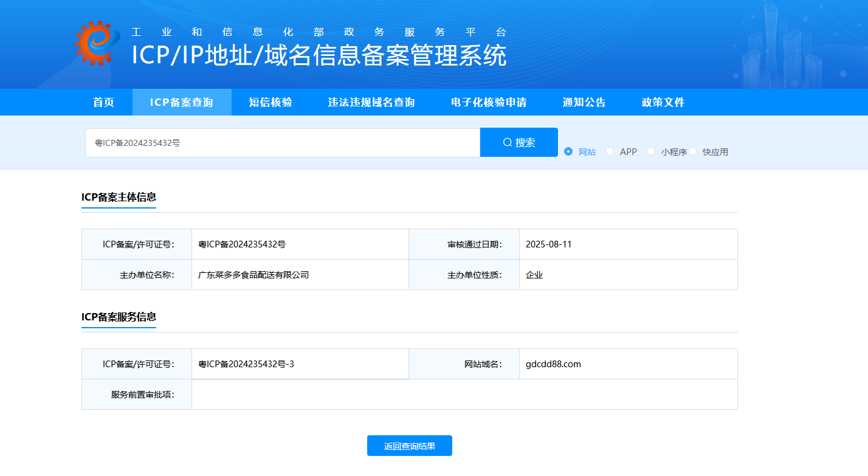Image resolution: width=868 pixels, height=476 pixels.
Task: Click the domain gdcdd88.com
Action: pos(553,364)
